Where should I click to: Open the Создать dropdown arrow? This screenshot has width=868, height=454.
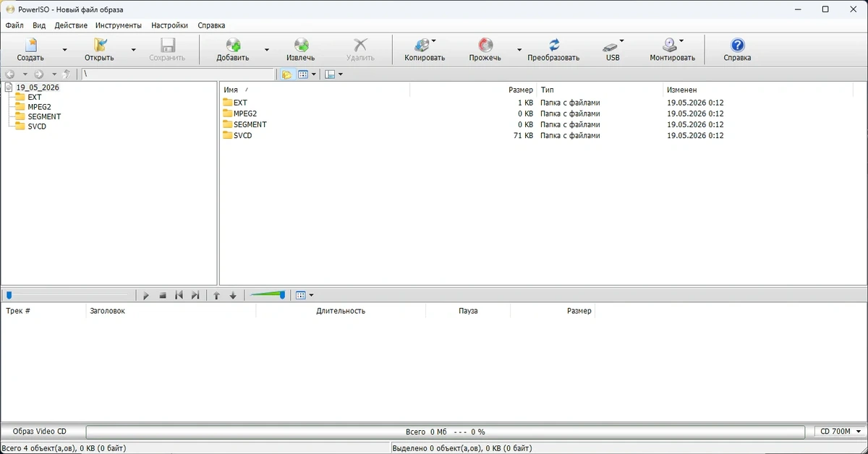click(64, 50)
